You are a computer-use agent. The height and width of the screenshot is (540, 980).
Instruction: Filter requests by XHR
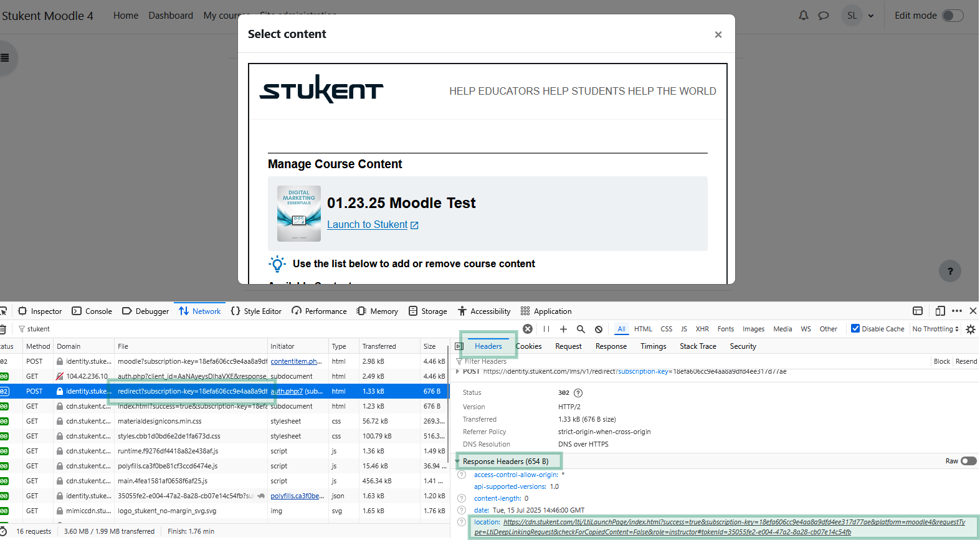pos(702,329)
